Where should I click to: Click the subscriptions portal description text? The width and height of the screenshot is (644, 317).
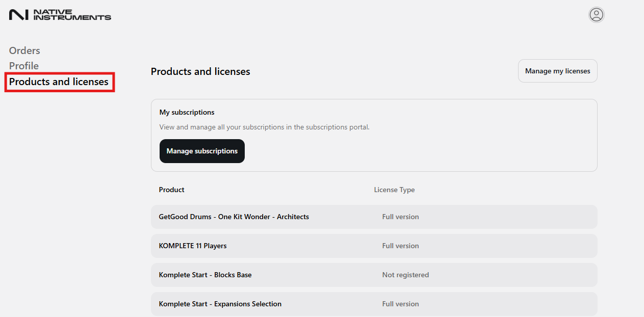point(265,127)
